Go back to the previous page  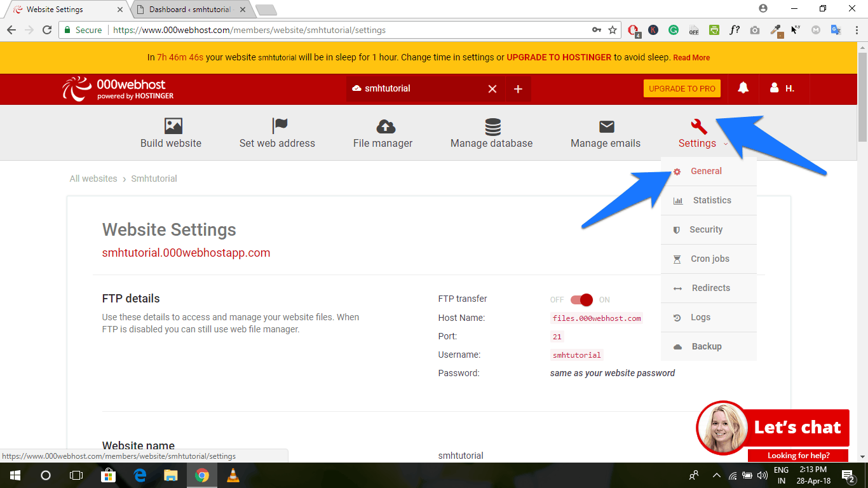tap(11, 30)
